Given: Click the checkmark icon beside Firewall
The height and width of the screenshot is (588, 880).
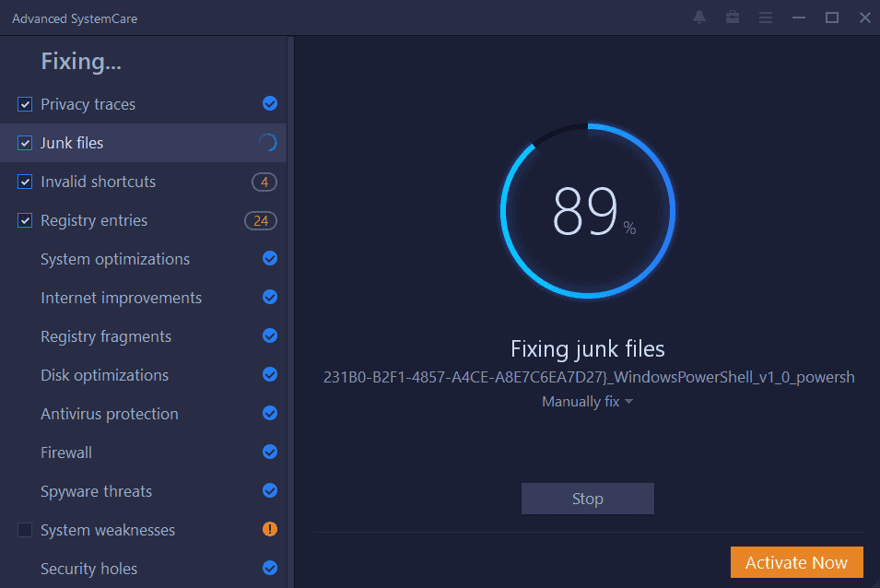Looking at the screenshot, I should pos(269,452).
